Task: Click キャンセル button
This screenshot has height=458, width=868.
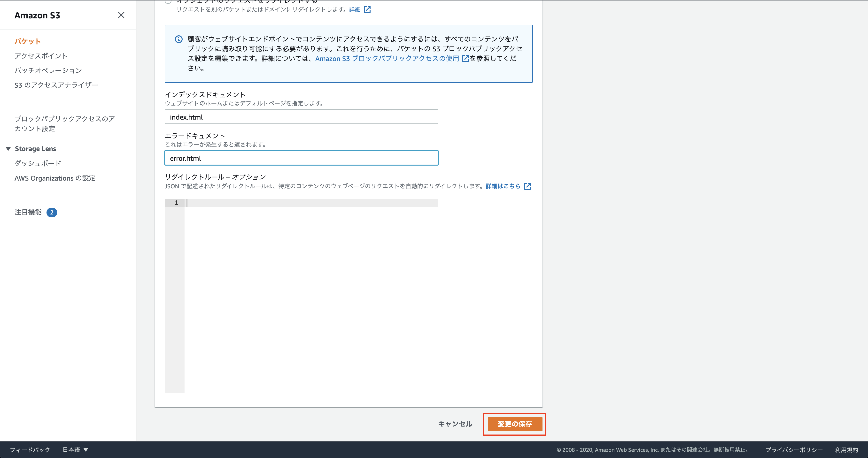Action: [x=455, y=424]
